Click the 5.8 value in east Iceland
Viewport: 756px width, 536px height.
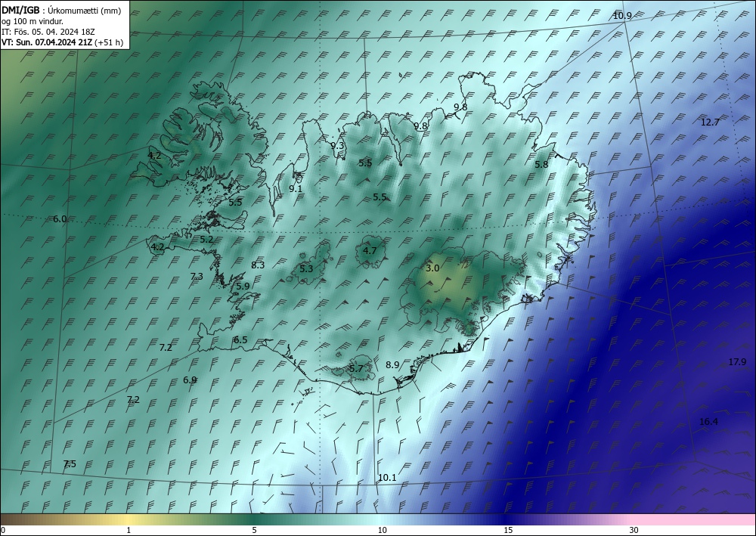pyautogui.click(x=541, y=164)
